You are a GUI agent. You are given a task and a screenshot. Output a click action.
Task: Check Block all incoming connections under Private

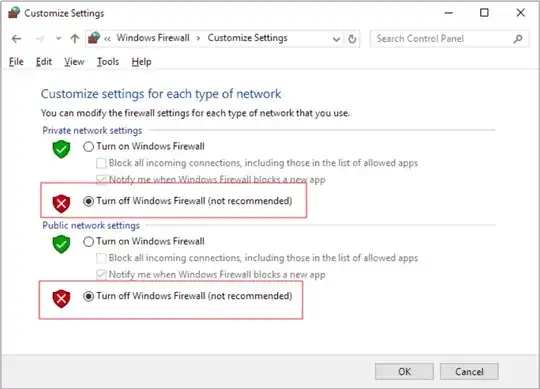click(x=101, y=163)
